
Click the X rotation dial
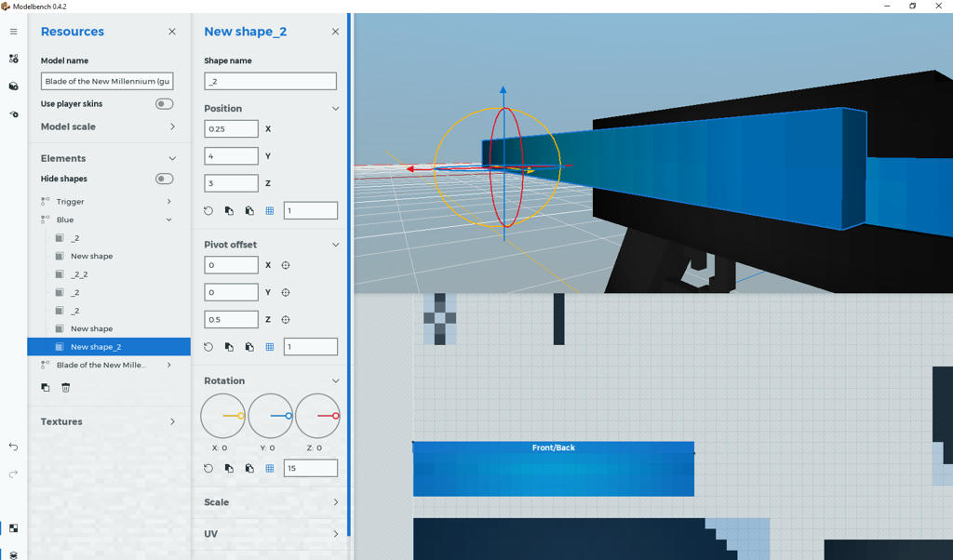(223, 416)
